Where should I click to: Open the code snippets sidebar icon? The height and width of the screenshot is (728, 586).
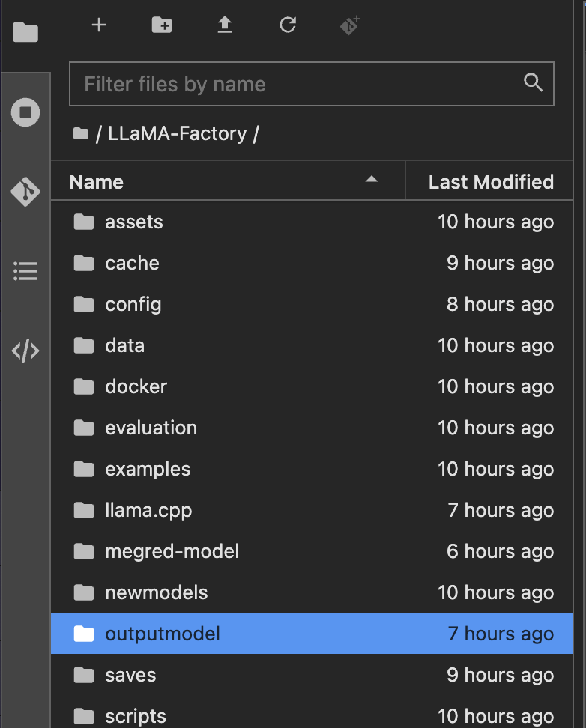25,351
